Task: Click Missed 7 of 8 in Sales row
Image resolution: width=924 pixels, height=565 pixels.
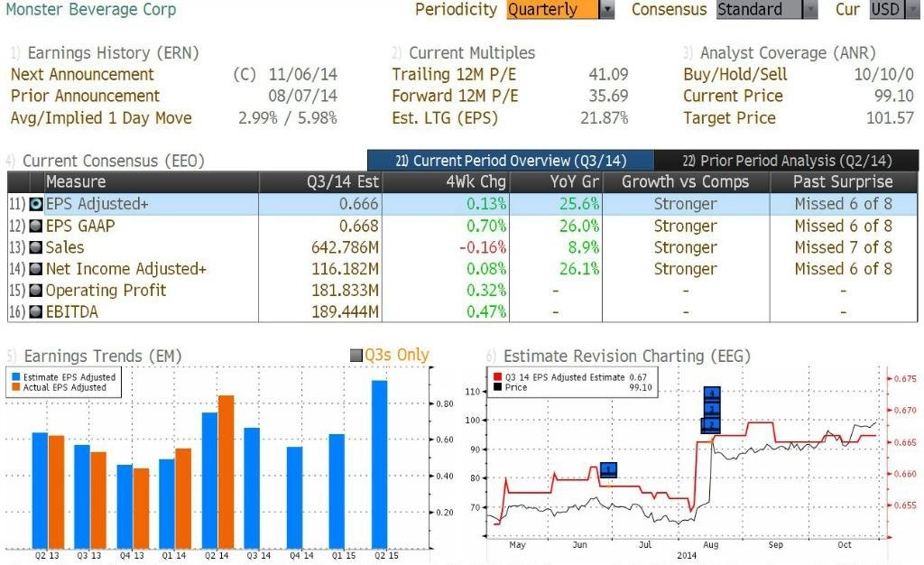Action: (844, 247)
